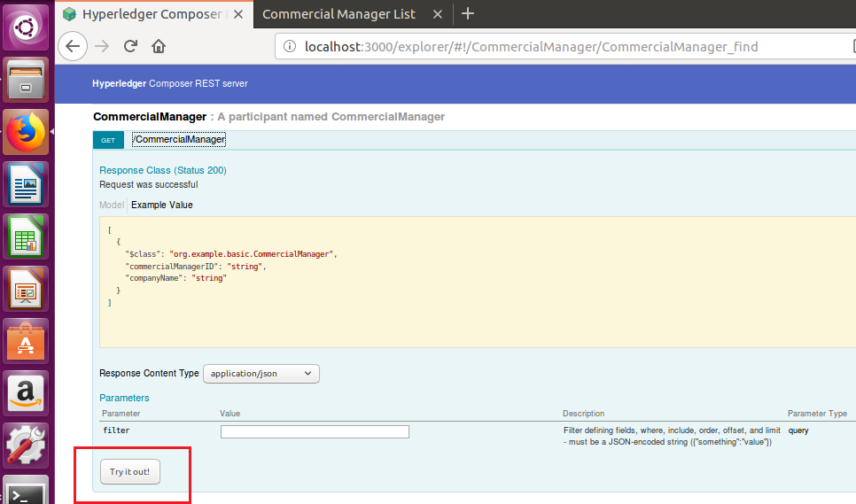This screenshot has height=504, width=856.
Task: Launch LibreOffice Writer from the dock
Action: [x=26, y=184]
